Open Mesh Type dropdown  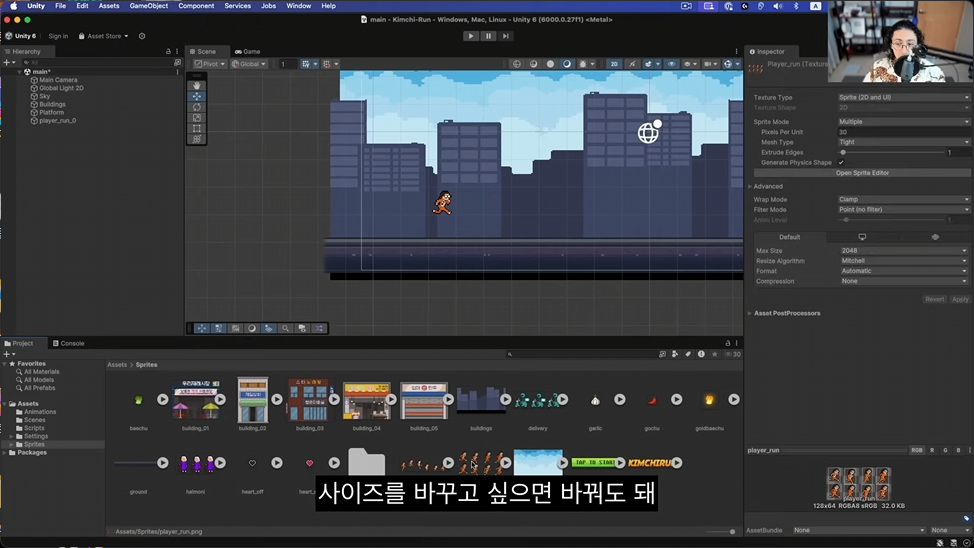pos(903,142)
